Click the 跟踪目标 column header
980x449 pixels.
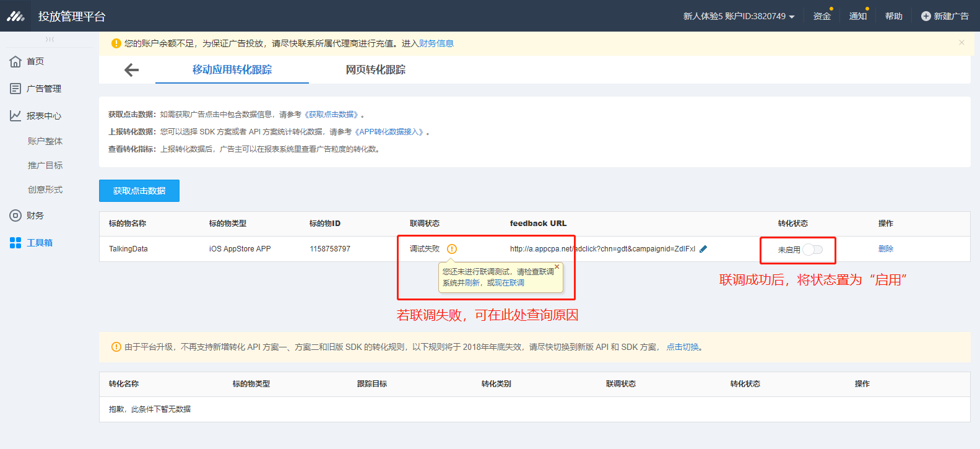[372, 384]
